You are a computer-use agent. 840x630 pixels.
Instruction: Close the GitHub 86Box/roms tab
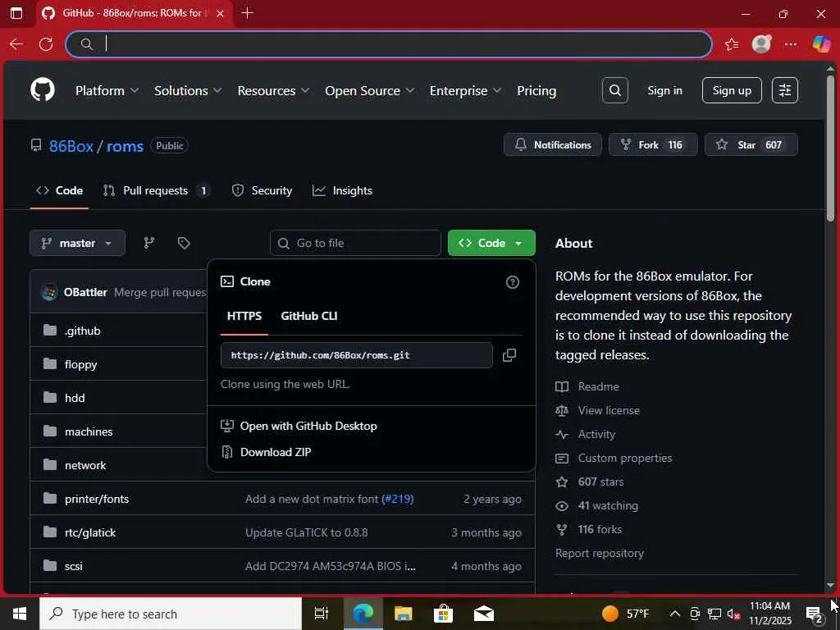(220, 13)
